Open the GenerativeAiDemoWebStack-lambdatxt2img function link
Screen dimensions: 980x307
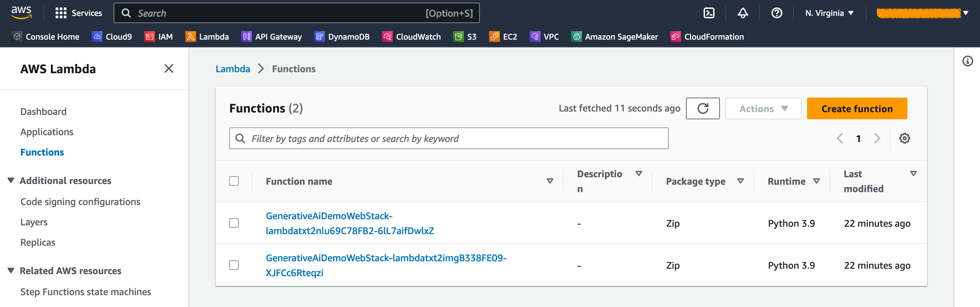tap(386, 258)
